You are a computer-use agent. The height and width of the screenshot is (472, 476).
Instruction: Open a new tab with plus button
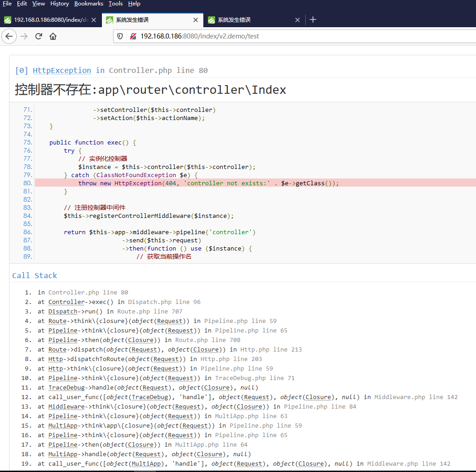pos(313,19)
